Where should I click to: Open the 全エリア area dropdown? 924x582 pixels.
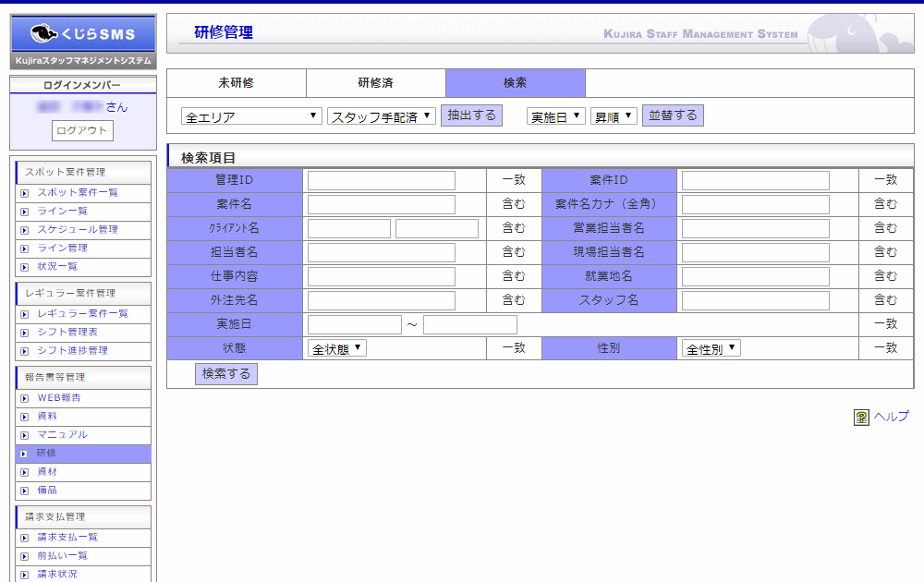coord(251,116)
